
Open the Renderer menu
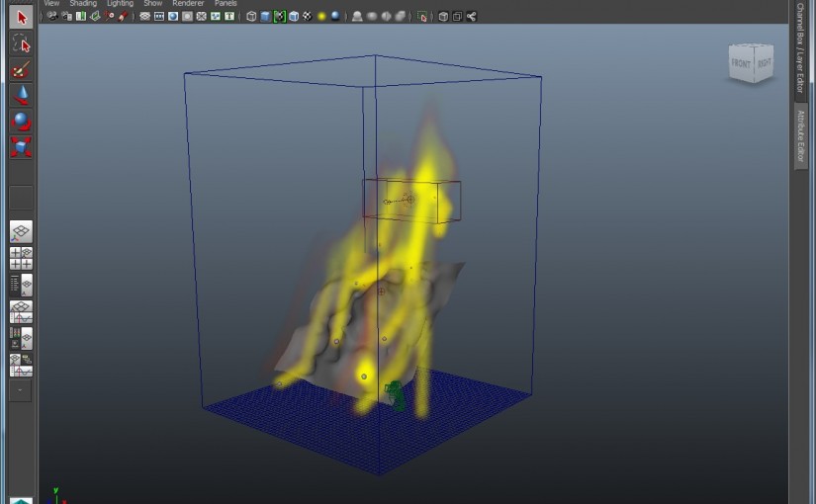coord(188,3)
